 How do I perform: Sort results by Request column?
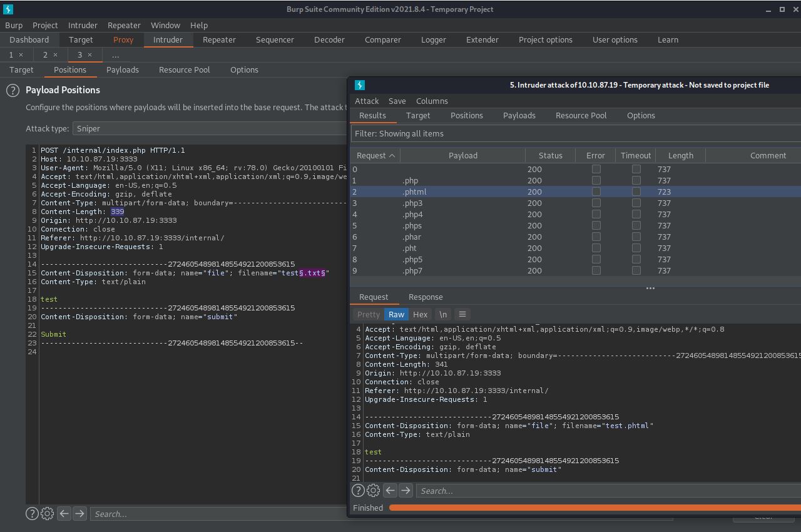375,155
